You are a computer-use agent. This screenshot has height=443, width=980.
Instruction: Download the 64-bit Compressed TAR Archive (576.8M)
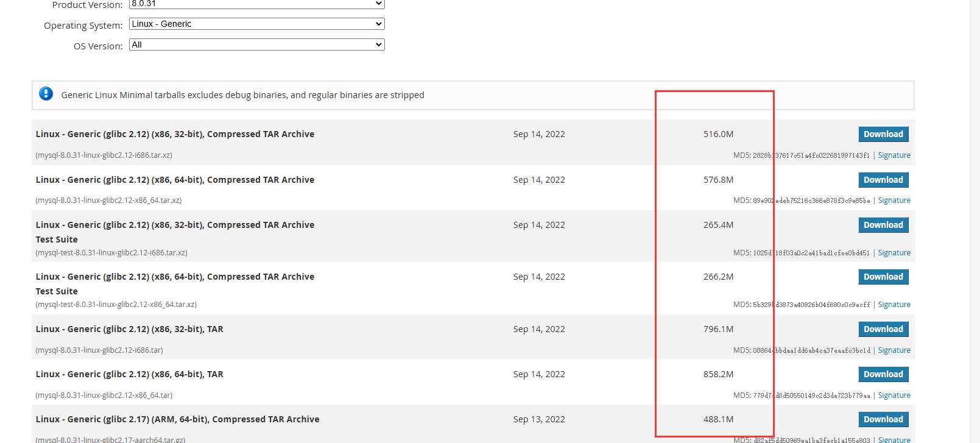point(883,180)
